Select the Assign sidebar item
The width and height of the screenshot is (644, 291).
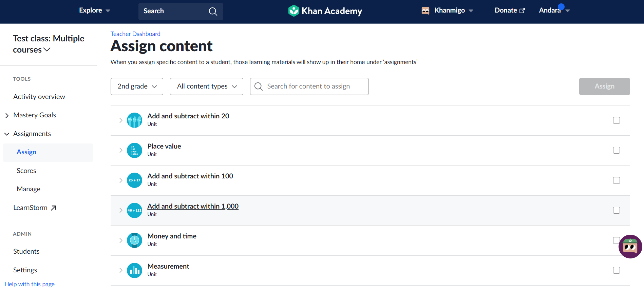pyautogui.click(x=48, y=152)
